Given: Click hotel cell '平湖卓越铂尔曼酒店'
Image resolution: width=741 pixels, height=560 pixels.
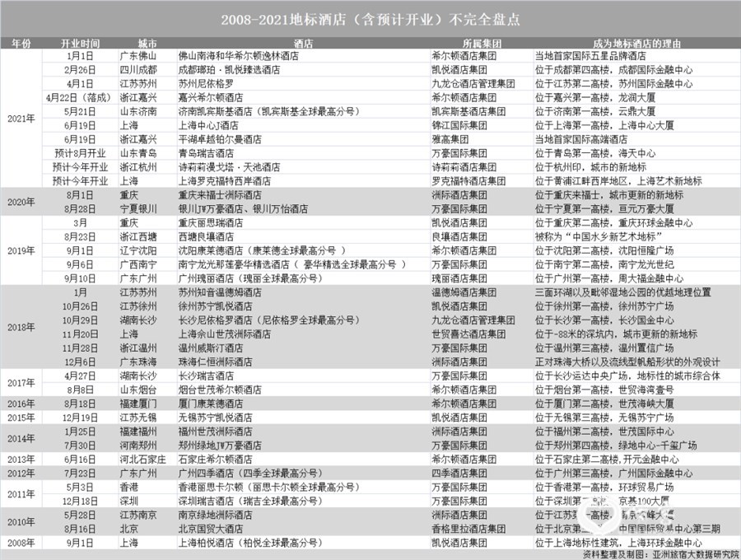Looking at the screenshot, I should [220, 139].
